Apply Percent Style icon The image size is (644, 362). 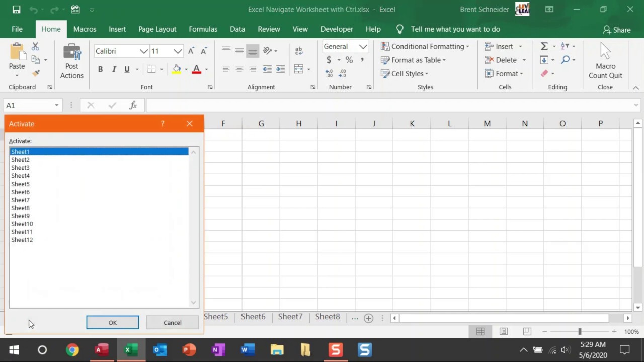349,60
